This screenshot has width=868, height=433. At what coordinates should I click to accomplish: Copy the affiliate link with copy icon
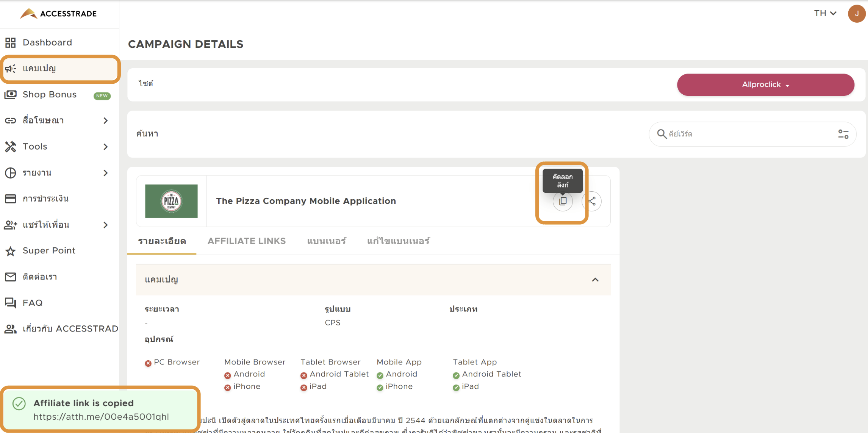tap(563, 201)
